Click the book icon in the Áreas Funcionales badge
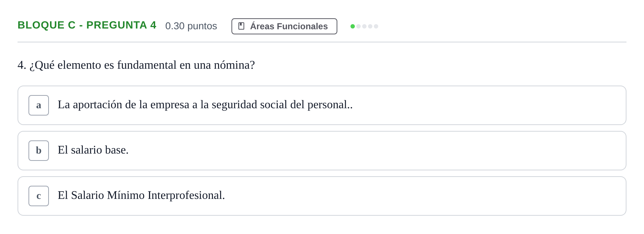Viewport: 644px width, 234px height. [241, 26]
